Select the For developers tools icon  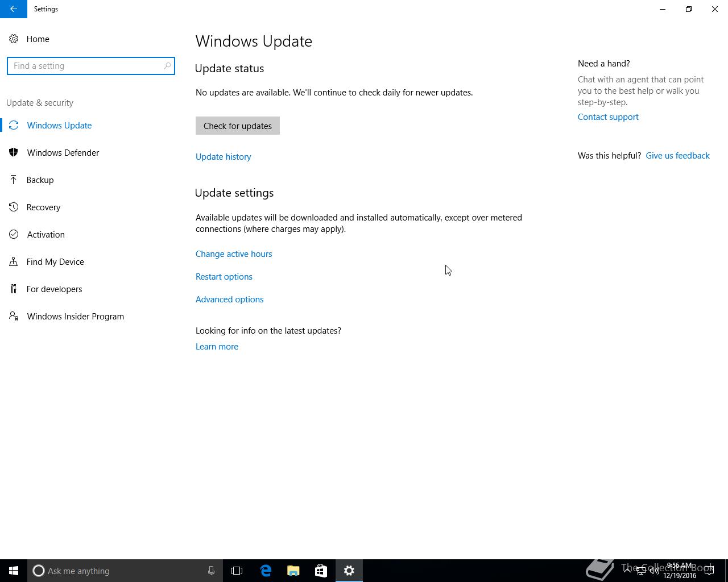(14, 289)
